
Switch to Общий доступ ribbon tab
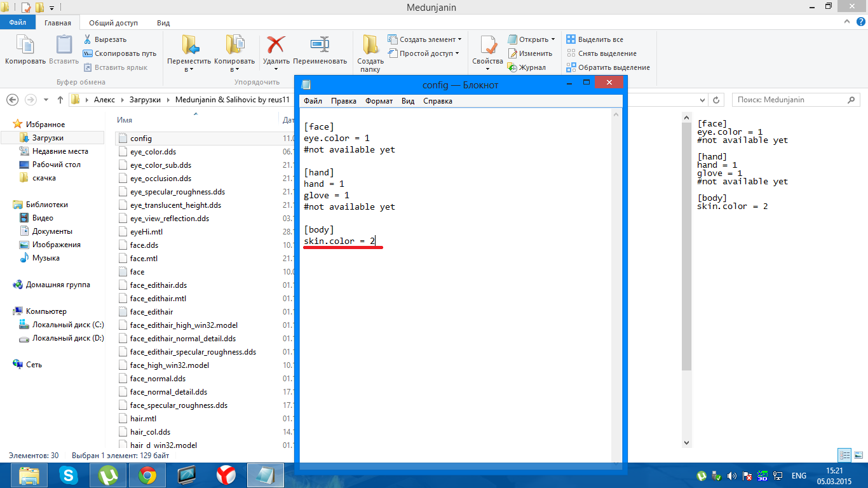(x=113, y=23)
